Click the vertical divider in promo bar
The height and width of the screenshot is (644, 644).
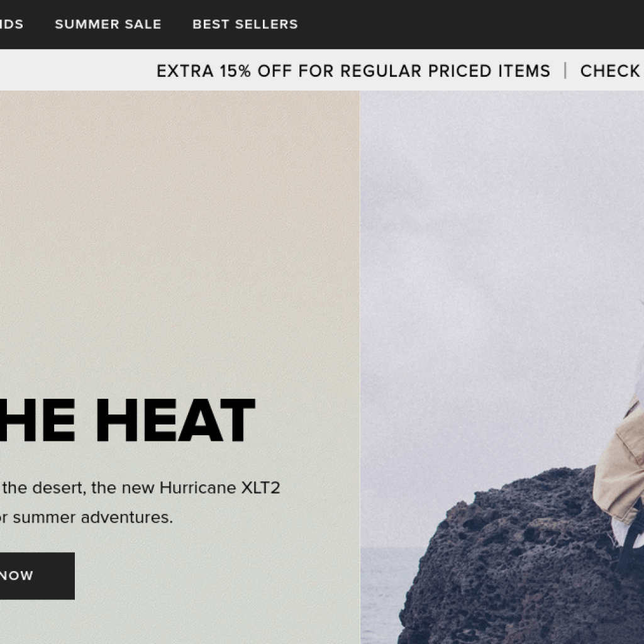(565, 70)
